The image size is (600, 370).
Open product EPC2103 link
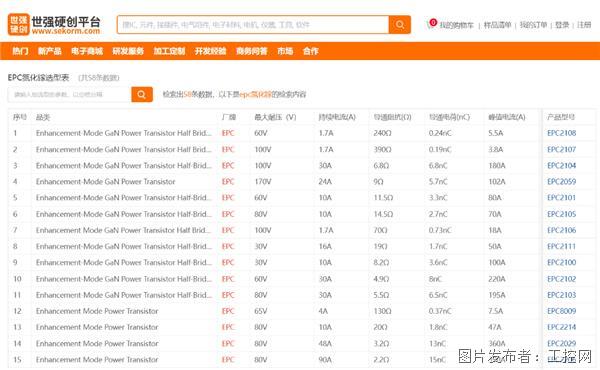[x=561, y=295]
